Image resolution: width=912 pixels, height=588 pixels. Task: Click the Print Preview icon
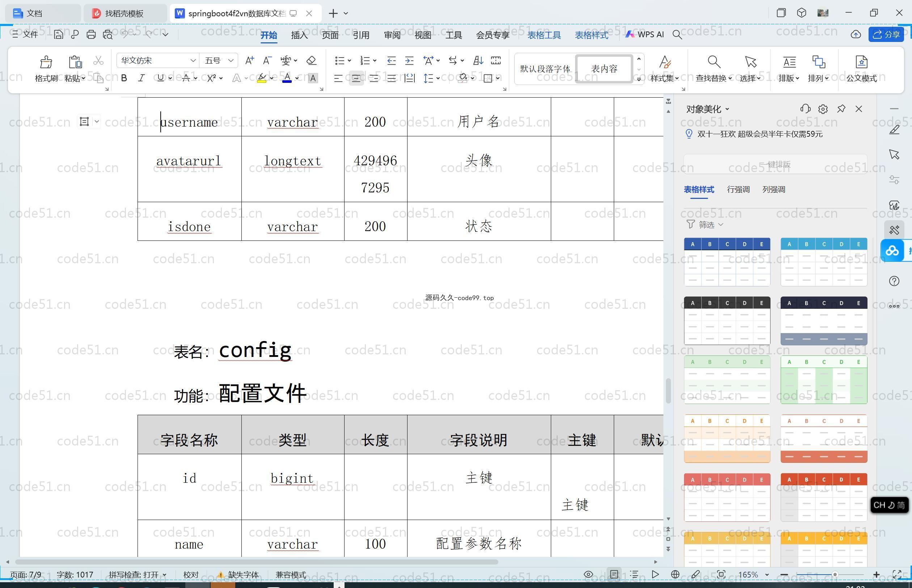tap(108, 34)
